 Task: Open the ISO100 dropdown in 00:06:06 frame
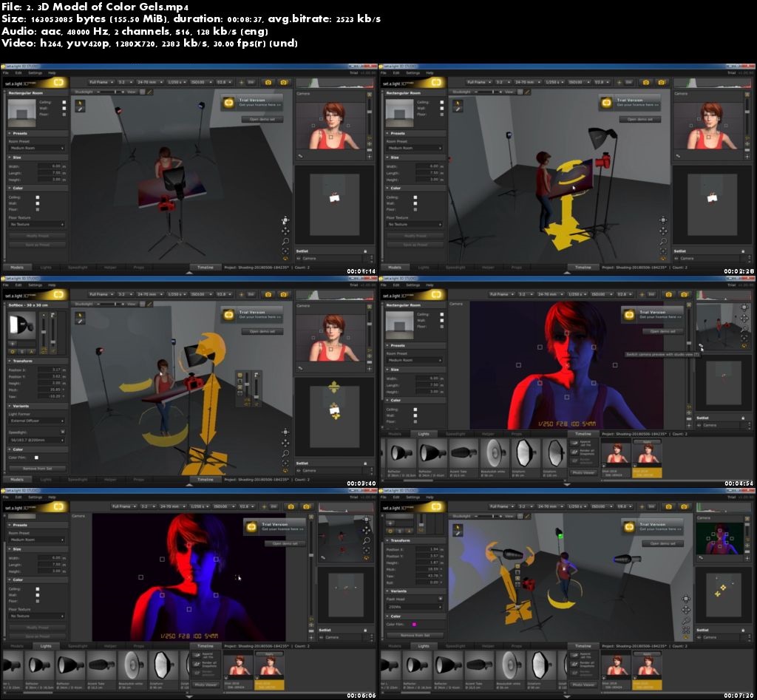click(223, 506)
